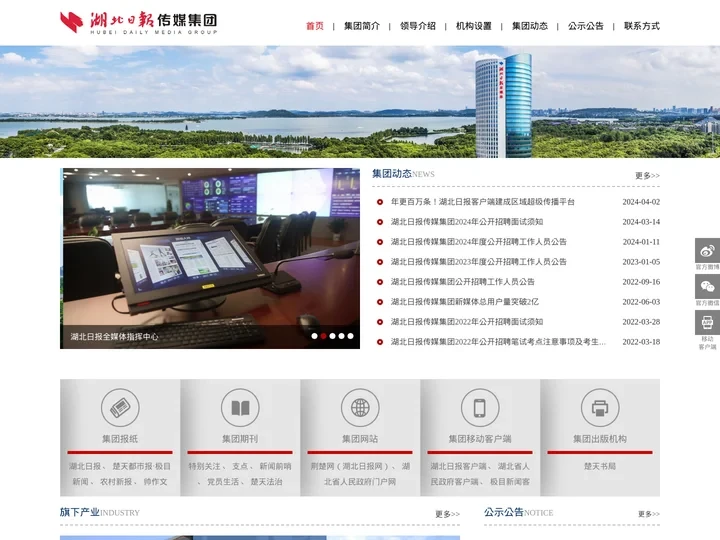Click the Hubei Daily Media Group logo

point(139,22)
